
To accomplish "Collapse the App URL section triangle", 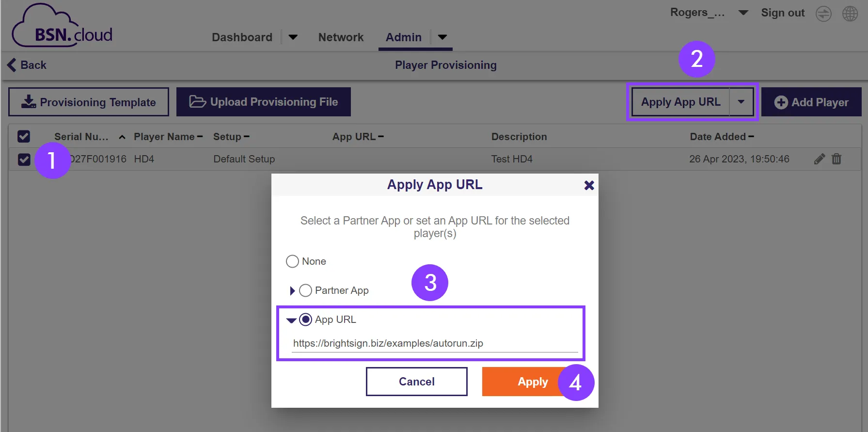I will (x=291, y=320).
